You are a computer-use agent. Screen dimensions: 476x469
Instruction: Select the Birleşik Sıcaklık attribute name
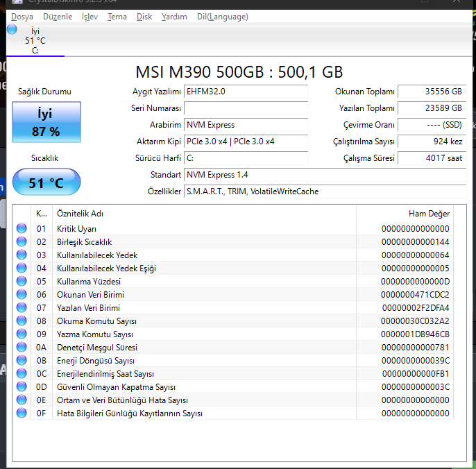coord(85,242)
